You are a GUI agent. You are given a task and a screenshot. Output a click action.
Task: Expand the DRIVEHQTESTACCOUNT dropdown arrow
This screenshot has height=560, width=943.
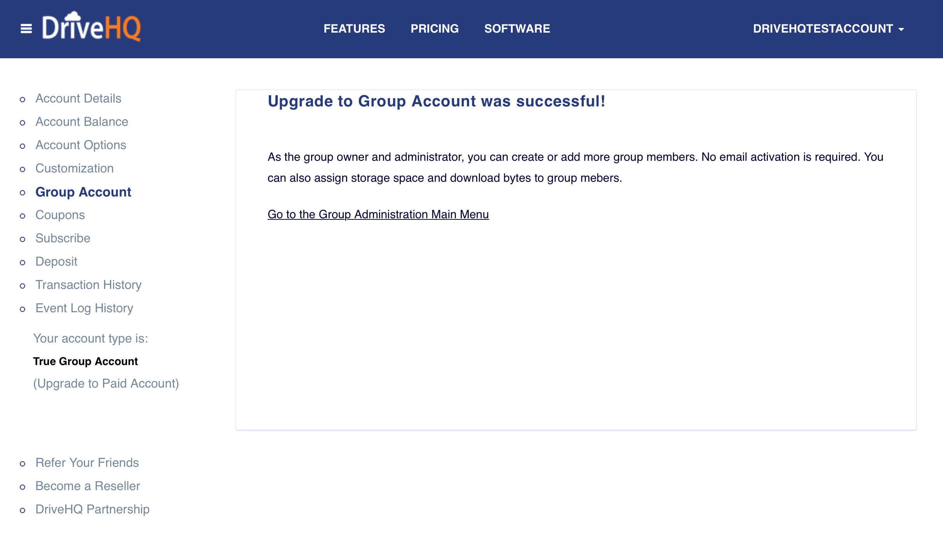pyautogui.click(x=901, y=30)
